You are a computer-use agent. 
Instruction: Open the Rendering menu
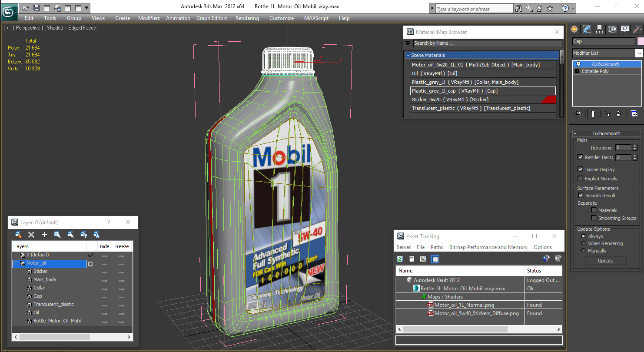pyautogui.click(x=247, y=18)
